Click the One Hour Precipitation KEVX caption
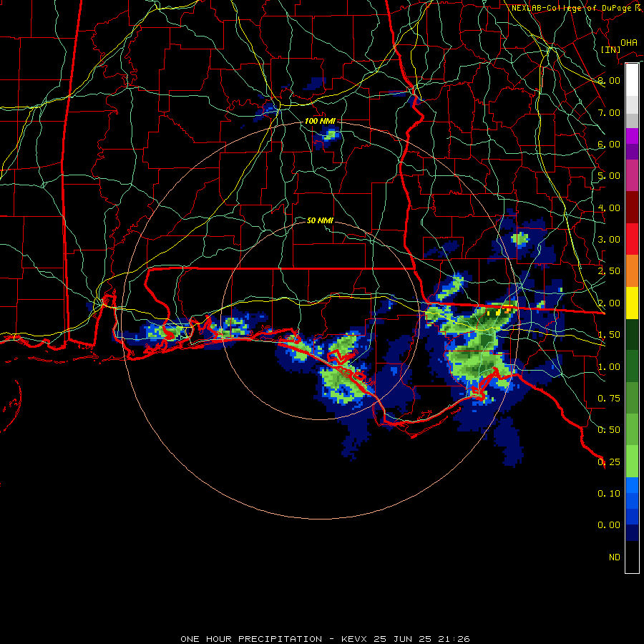 325,639
